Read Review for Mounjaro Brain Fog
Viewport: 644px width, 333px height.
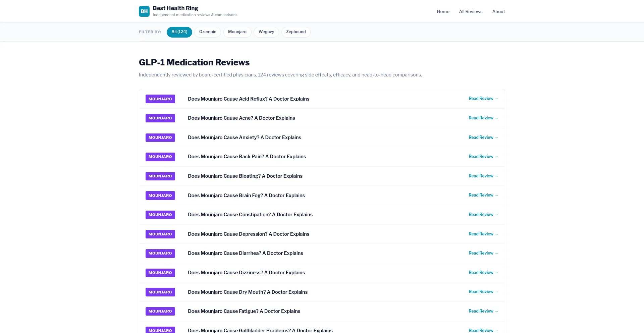[483, 195]
